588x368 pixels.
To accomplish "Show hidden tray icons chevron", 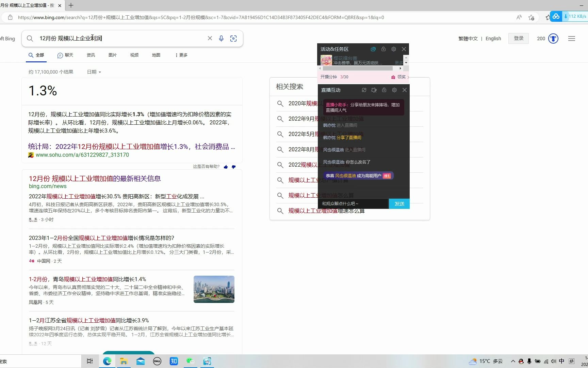I will pos(513,362).
